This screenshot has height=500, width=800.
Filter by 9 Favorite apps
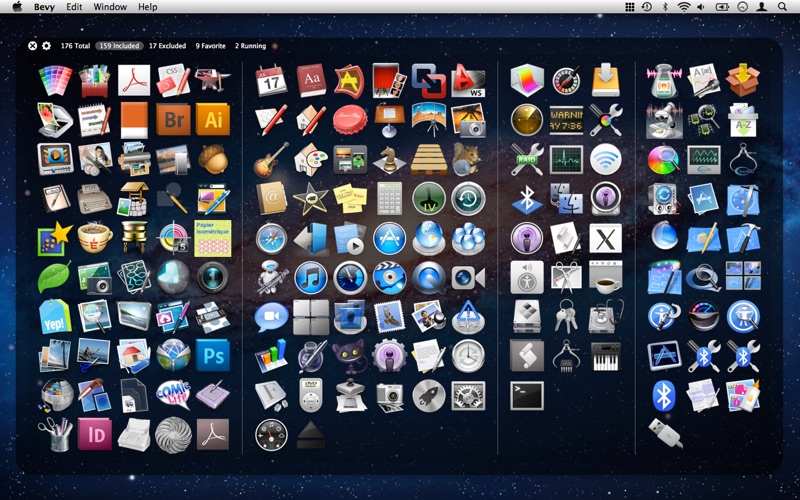point(211,46)
